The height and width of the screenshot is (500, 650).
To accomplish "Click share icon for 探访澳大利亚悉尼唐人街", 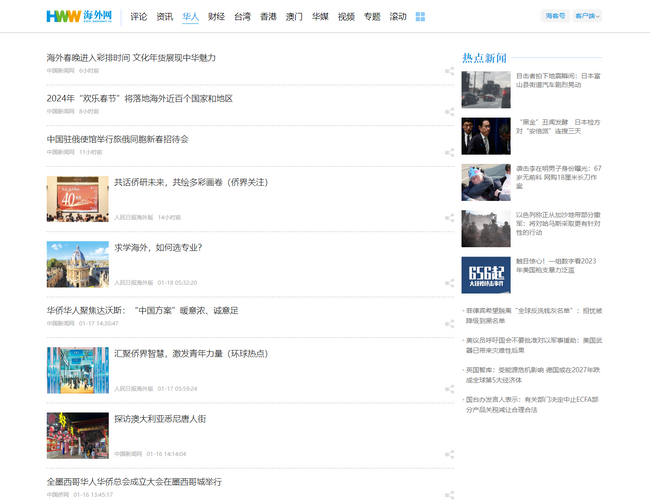I will click(449, 454).
